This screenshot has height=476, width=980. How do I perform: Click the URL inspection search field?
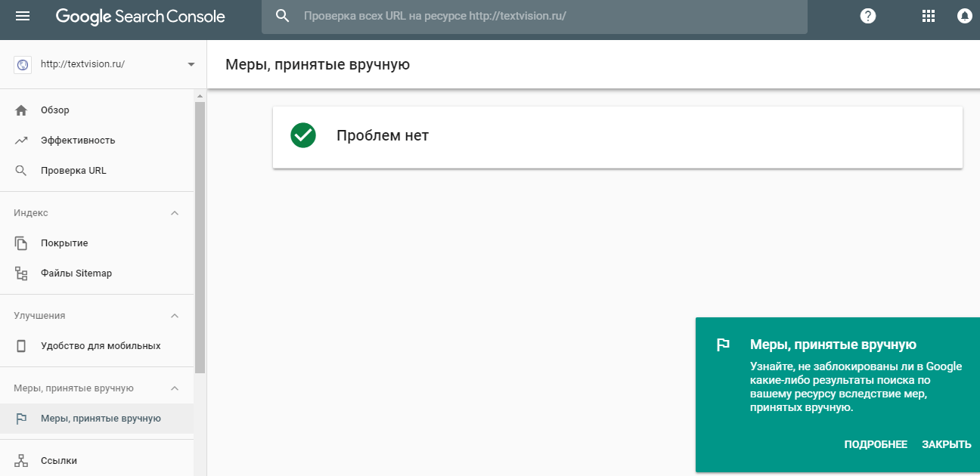(x=544, y=16)
